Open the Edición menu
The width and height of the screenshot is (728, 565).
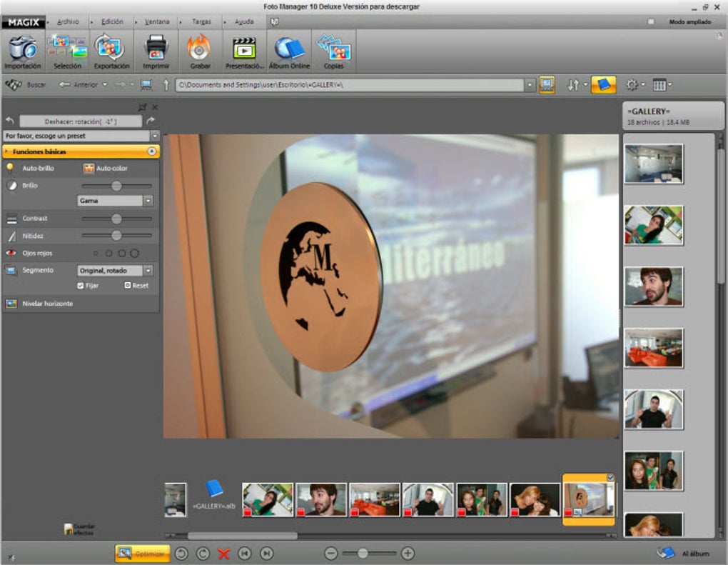point(112,22)
